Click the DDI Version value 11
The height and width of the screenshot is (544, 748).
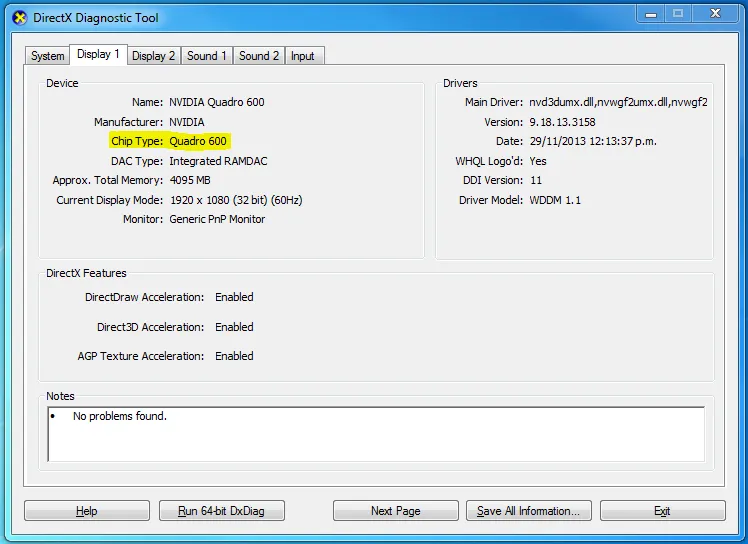536,180
